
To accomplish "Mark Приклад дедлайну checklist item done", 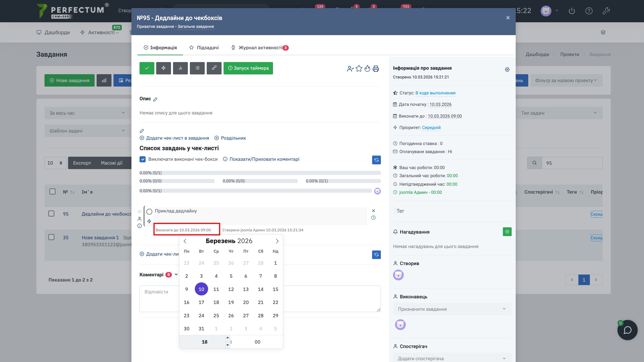I will point(149,212).
